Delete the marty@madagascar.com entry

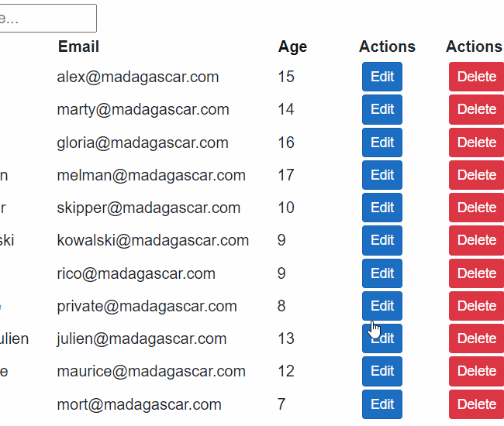476,109
